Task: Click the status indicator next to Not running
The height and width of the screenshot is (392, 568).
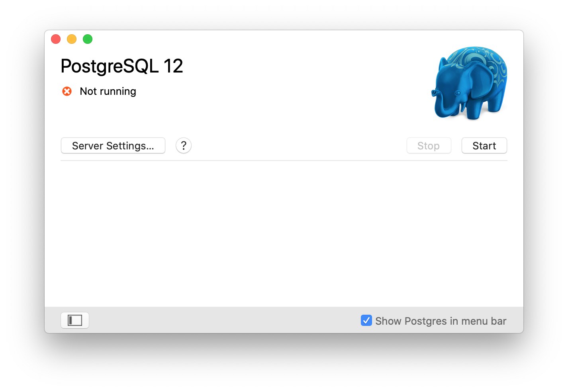Action: (67, 91)
